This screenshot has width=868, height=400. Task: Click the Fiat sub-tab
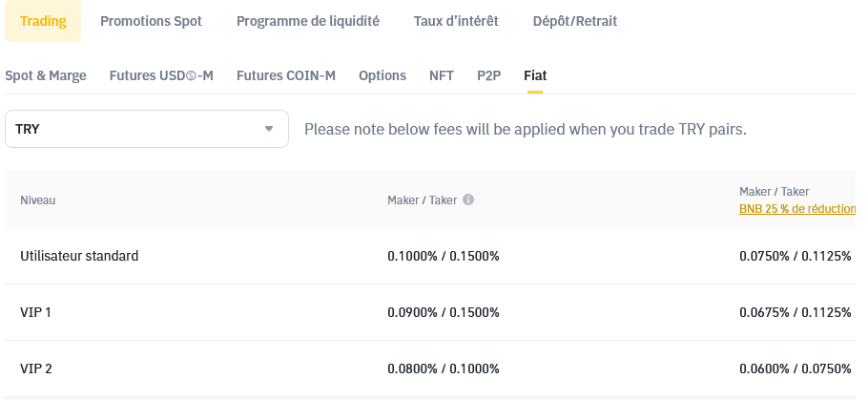click(535, 75)
